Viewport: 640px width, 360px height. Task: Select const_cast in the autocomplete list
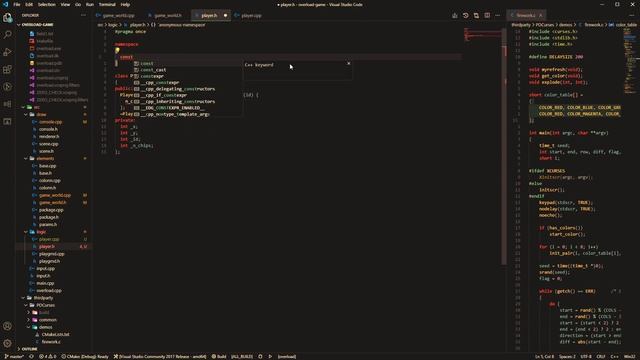pos(187,70)
